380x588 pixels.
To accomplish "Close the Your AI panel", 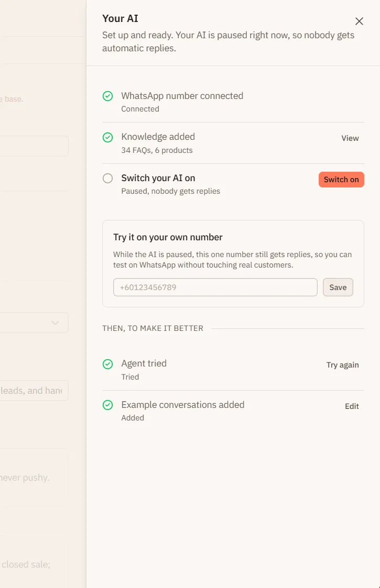I will [359, 21].
